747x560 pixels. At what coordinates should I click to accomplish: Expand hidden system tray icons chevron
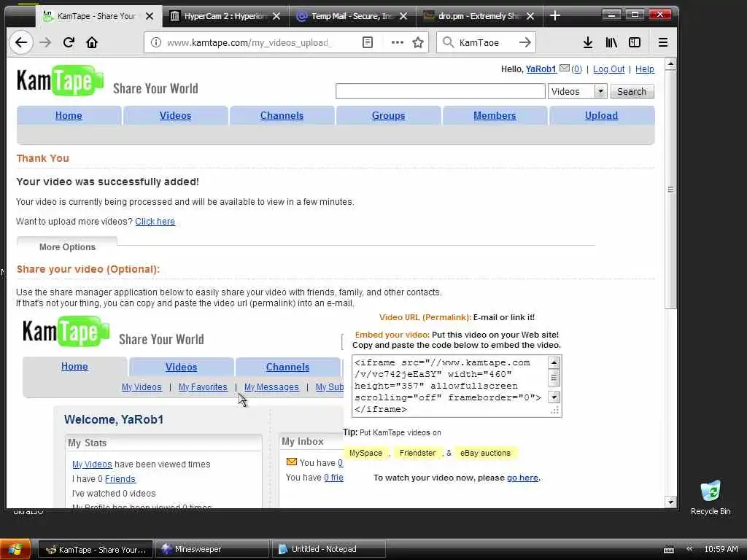coord(689,549)
